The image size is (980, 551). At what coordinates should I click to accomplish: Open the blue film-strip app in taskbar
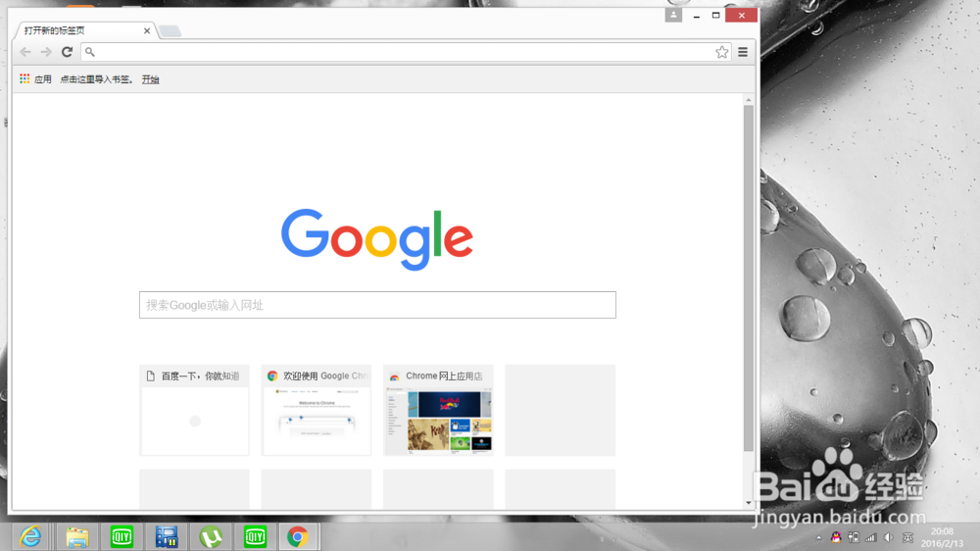coord(167,536)
